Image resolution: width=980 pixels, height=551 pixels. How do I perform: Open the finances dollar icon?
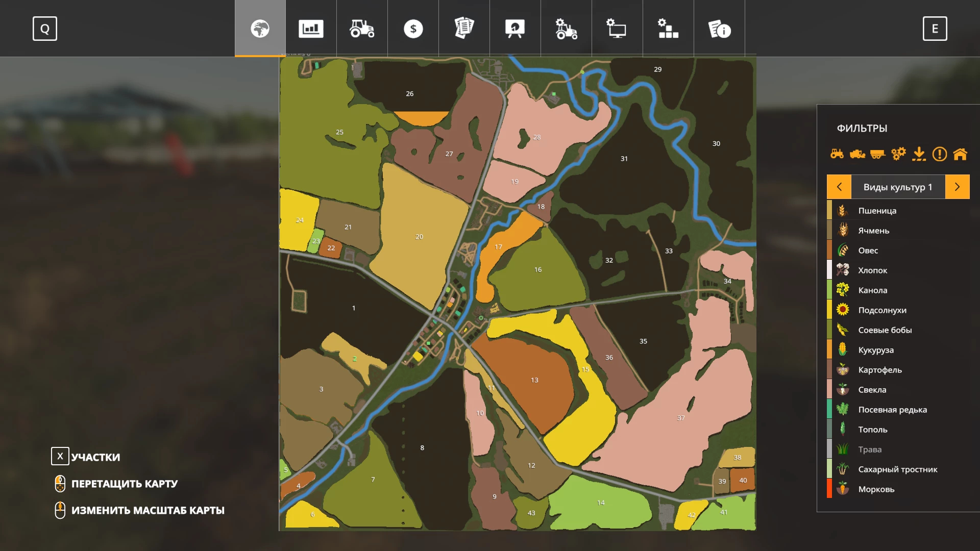tap(413, 29)
